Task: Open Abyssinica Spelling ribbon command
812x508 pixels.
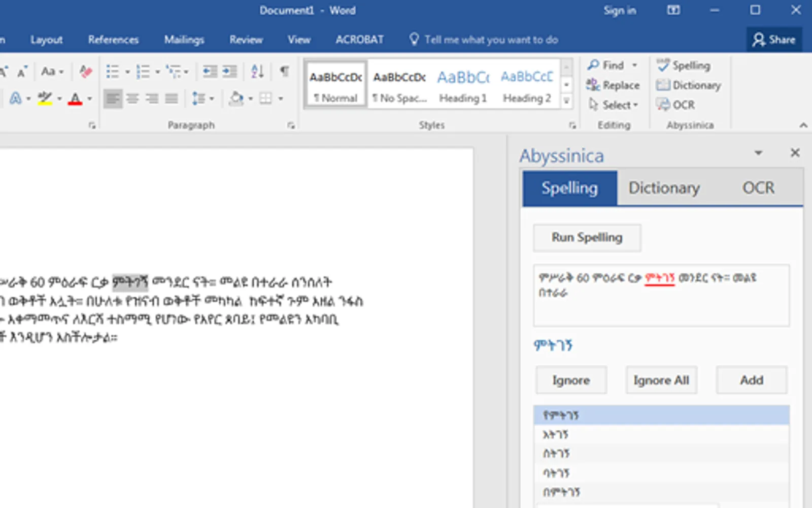Action: click(683, 66)
